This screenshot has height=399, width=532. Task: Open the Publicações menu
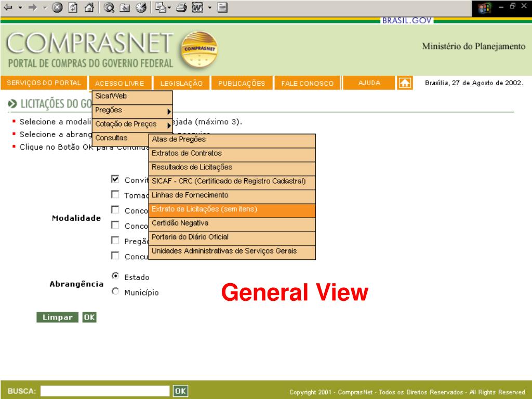(x=242, y=83)
